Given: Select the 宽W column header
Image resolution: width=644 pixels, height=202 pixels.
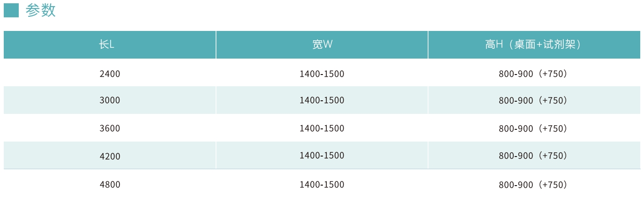Looking at the screenshot, I should [x=322, y=45].
